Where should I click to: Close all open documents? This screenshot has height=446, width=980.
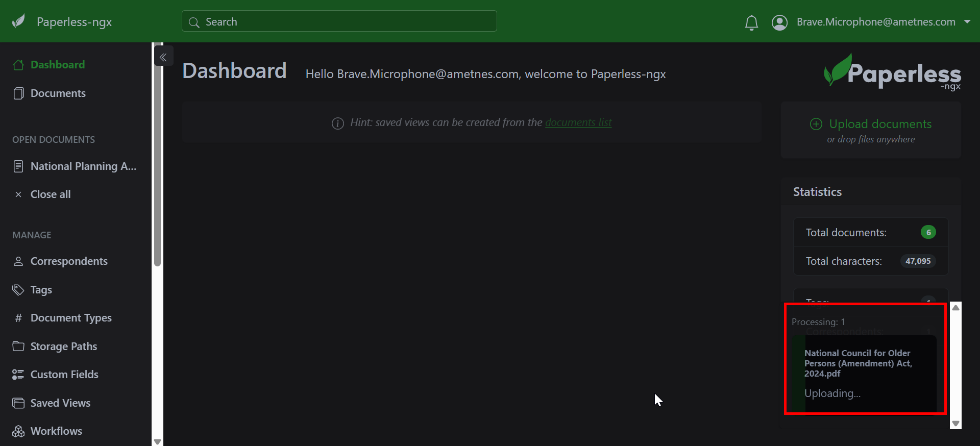coord(50,194)
